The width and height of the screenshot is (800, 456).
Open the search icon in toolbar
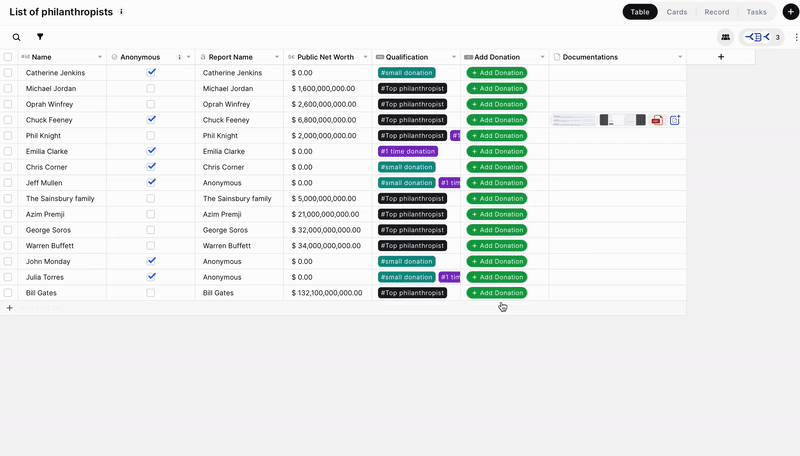tap(16, 37)
